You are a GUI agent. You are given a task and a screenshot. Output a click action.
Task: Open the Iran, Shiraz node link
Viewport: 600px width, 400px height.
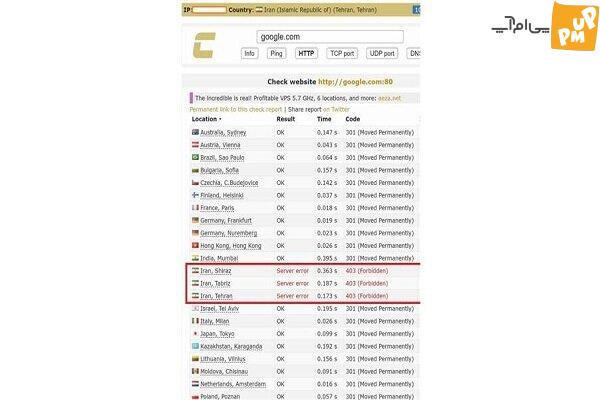pos(216,271)
